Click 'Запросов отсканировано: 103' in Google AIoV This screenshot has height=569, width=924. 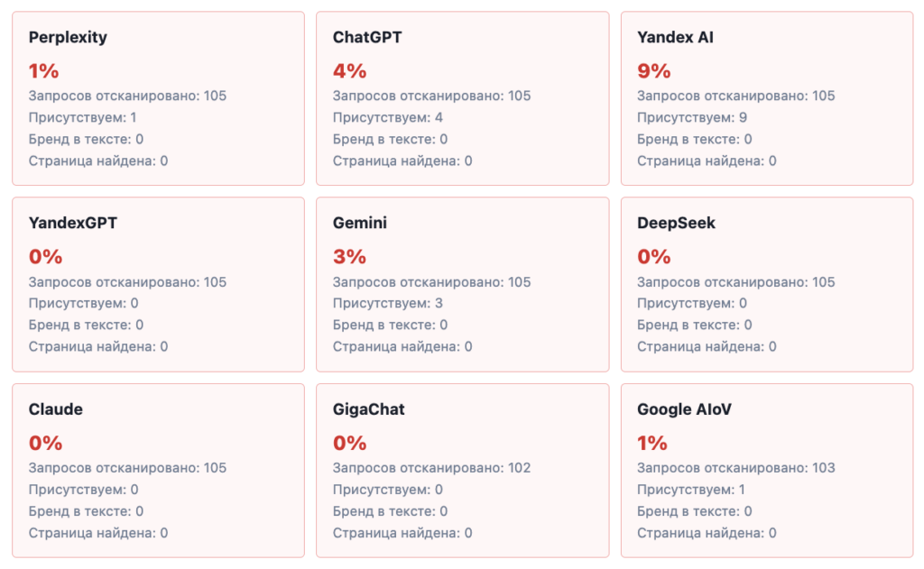click(x=735, y=468)
